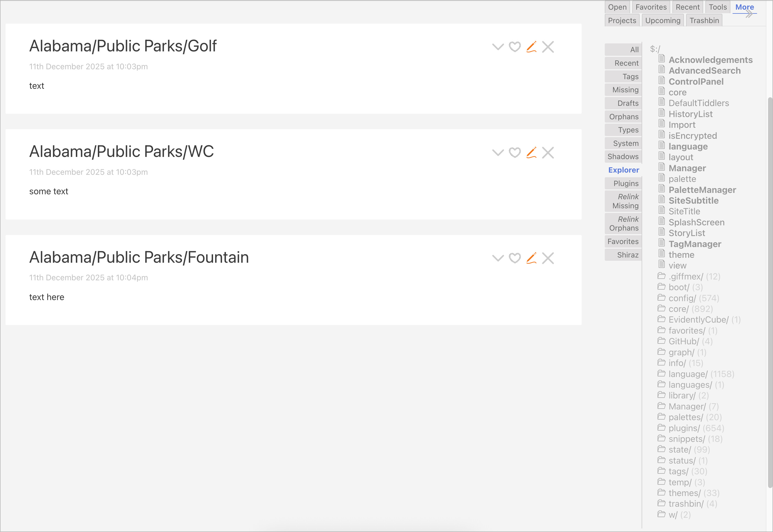This screenshot has width=773, height=532.
Task: Click the plugins/ folder icon
Action: pos(661,428)
